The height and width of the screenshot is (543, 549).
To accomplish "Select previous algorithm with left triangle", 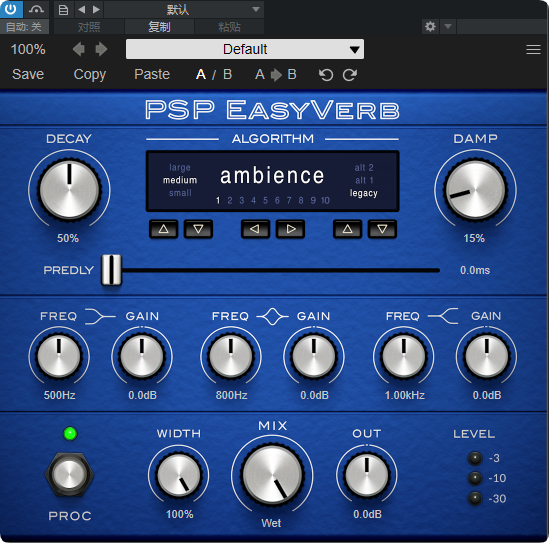I will 255,229.
